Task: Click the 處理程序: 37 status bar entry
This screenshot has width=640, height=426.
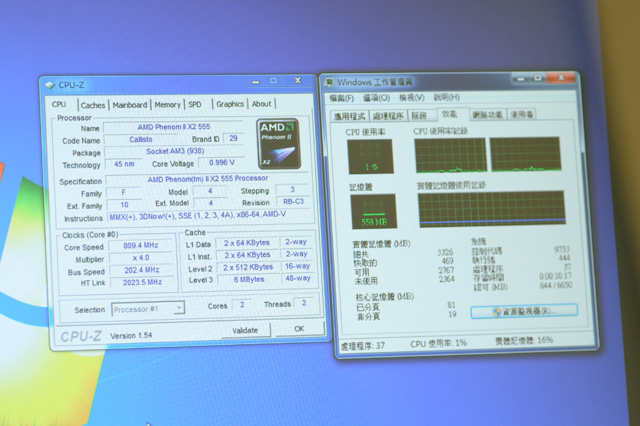Action: point(363,346)
